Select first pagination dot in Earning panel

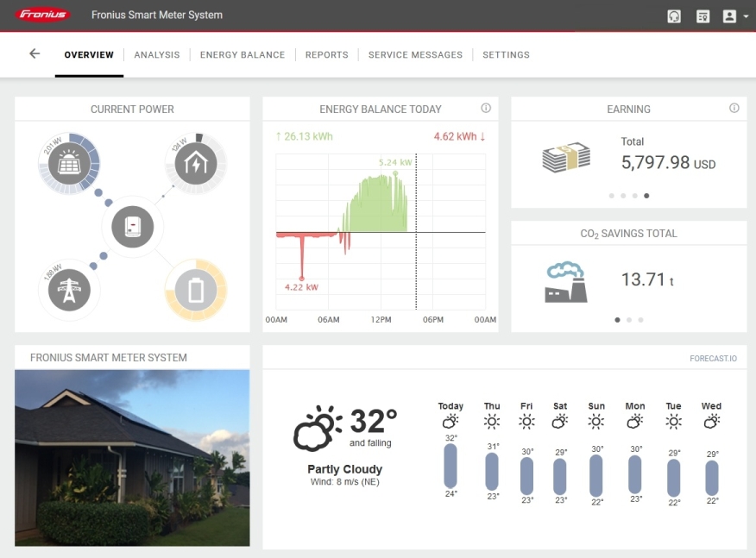click(611, 196)
